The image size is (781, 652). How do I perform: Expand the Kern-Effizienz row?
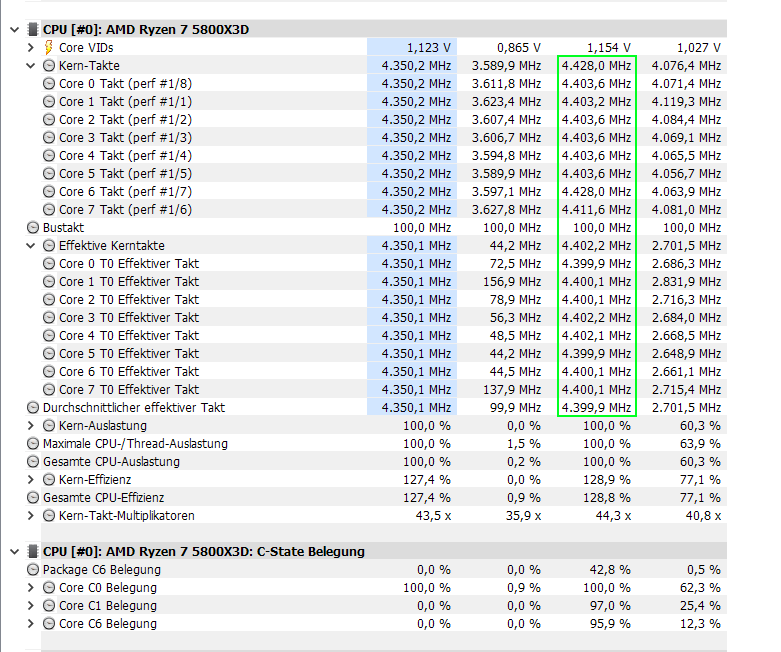pyautogui.click(x=31, y=480)
